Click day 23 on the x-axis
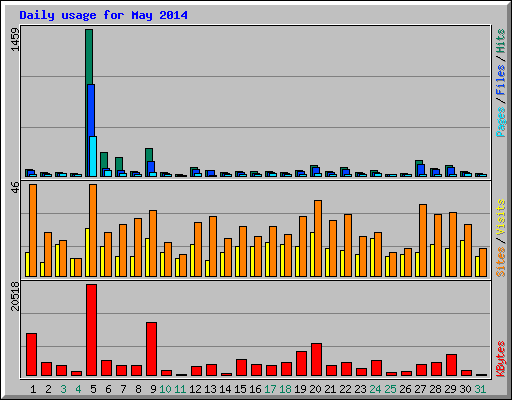Screen dimensions: 512x400 coord(360,389)
